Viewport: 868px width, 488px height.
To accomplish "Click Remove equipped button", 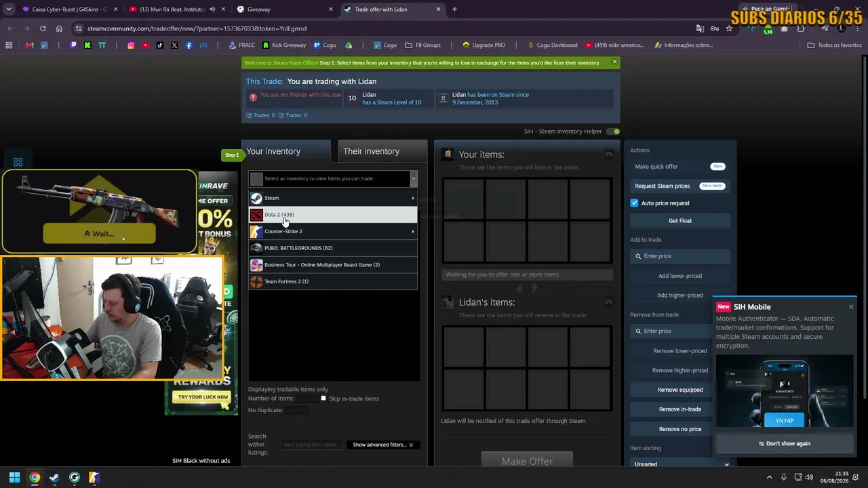I will click(x=680, y=390).
